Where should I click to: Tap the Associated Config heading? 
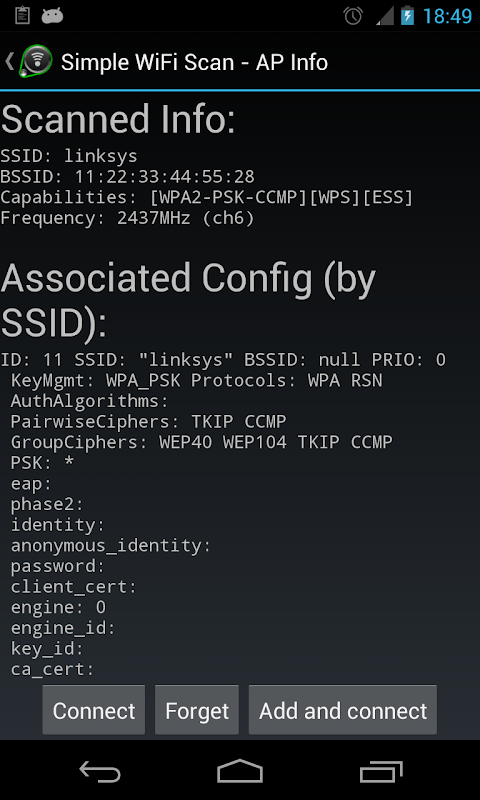point(188,301)
